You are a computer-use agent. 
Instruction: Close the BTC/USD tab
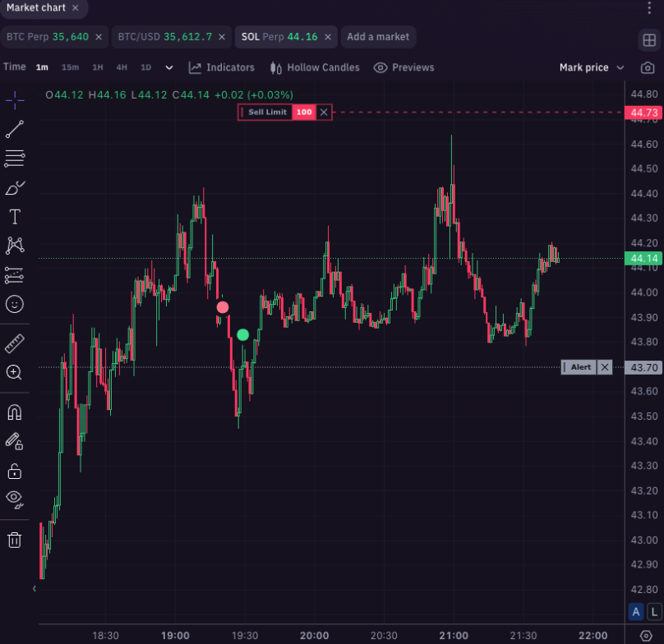pyautogui.click(x=222, y=37)
